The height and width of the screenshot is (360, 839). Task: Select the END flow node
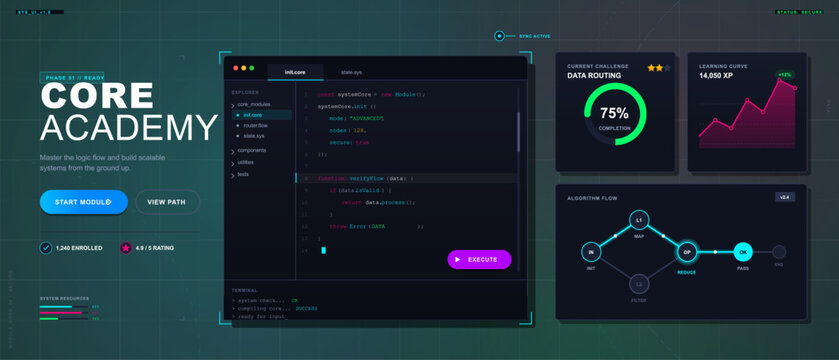click(x=779, y=252)
